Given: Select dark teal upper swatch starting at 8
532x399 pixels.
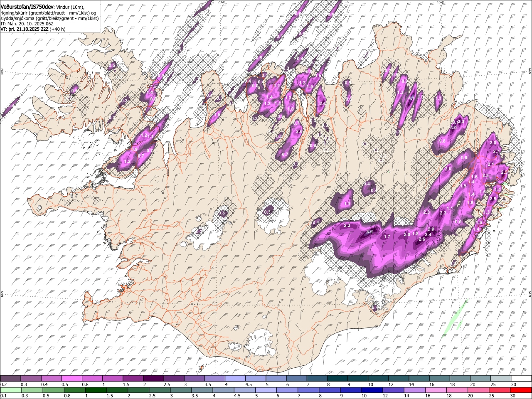Looking at the screenshot, I should pos(337,378).
